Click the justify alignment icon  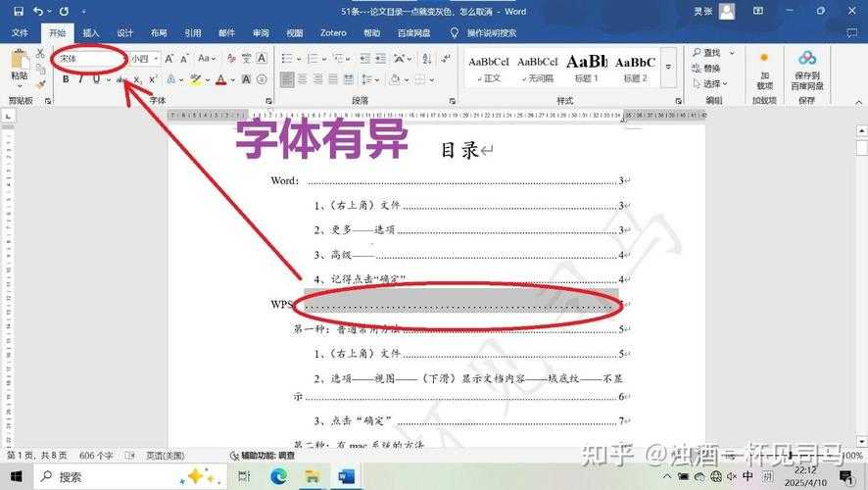(333, 79)
